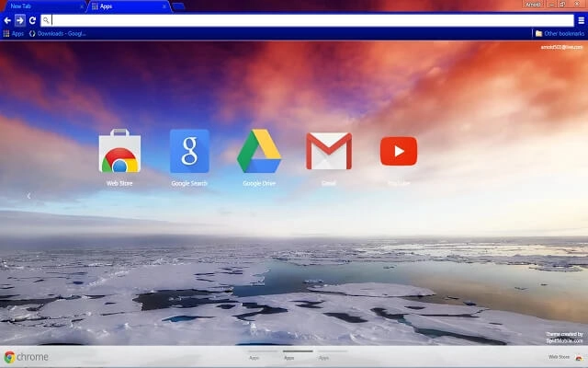Open a new tab with the new-tab button
588x368 pixels.
[x=178, y=6]
